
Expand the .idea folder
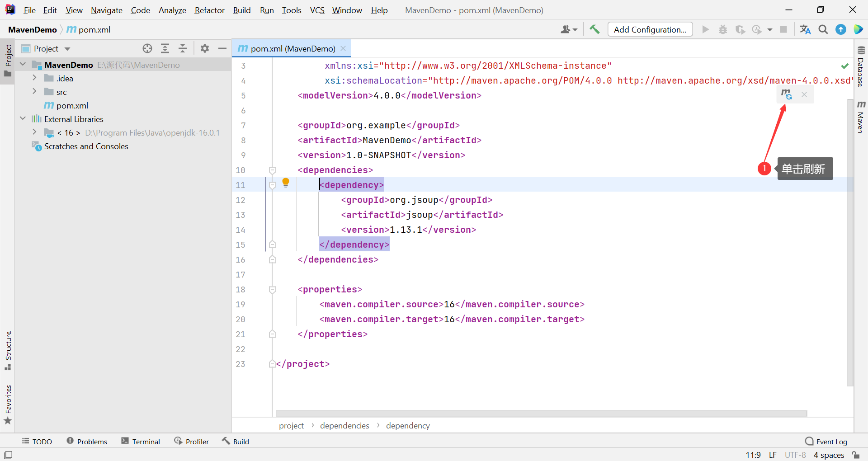point(34,78)
